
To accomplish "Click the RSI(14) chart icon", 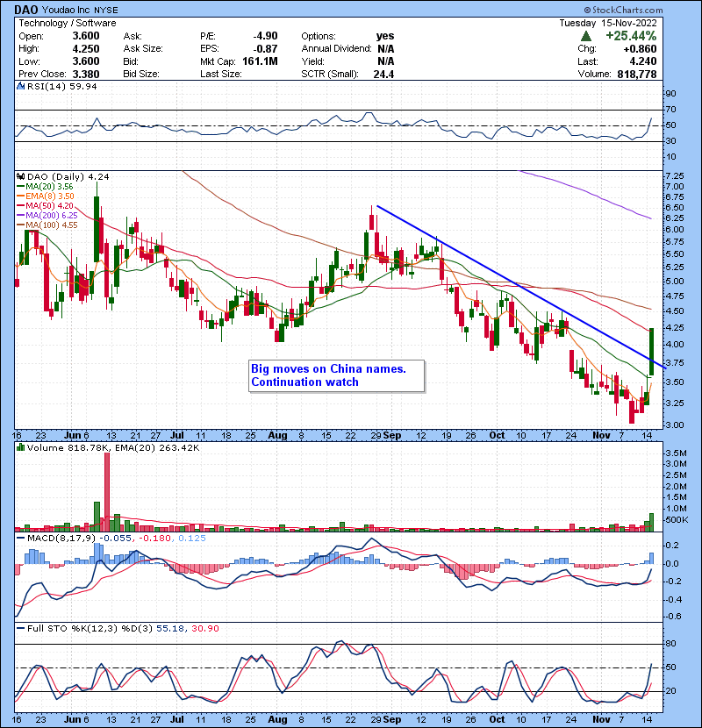I will [20, 86].
